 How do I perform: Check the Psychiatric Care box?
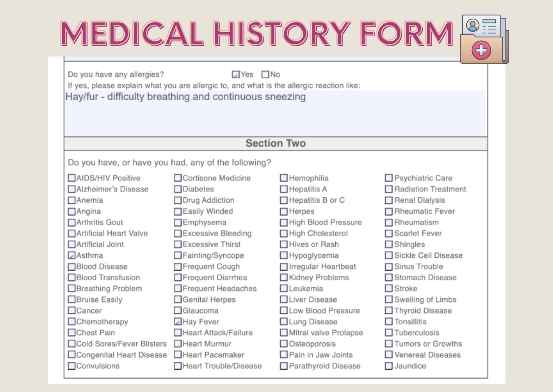pos(389,178)
